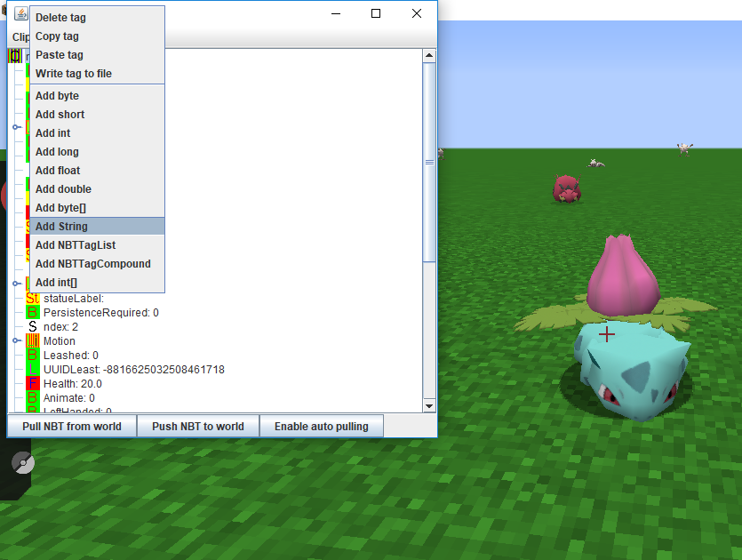The height and width of the screenshot is (560, 742).
Task: Click Add int menu item
Action: coord(97,133)
